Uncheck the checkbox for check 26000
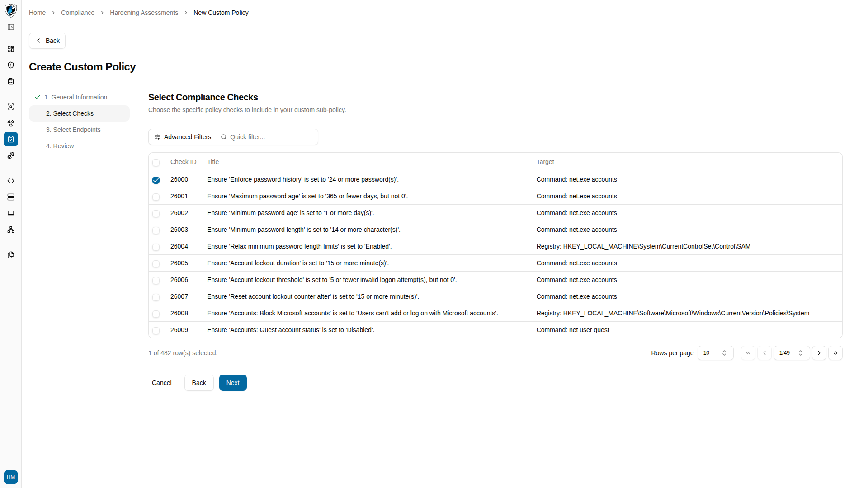This screenshot has width=868, height=488. [156, 180]
